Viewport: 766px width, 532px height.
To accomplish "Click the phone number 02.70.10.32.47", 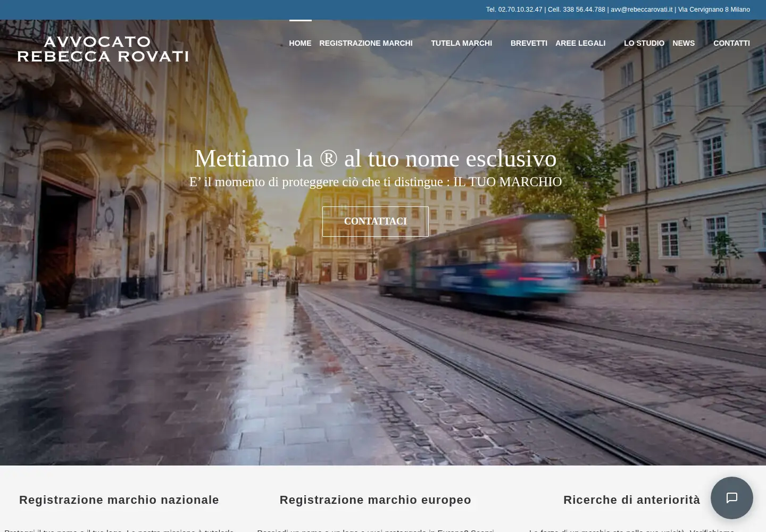I will [x=520, y=10].
